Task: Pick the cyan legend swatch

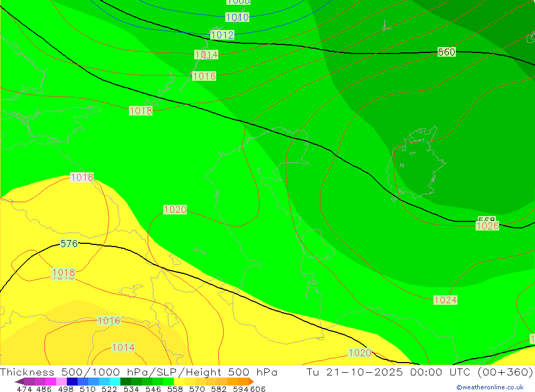Action: tap(115, 381)
